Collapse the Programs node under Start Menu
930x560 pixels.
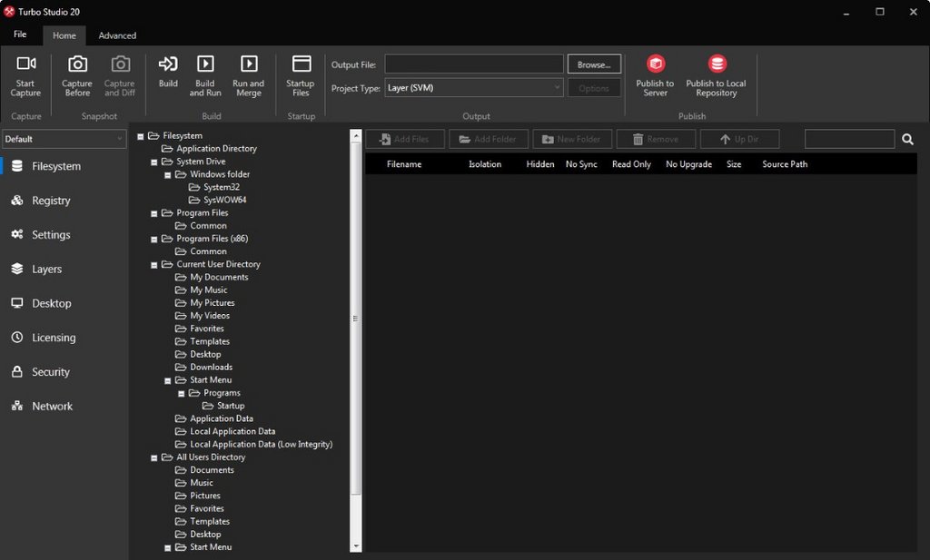(x=182, y=394)
